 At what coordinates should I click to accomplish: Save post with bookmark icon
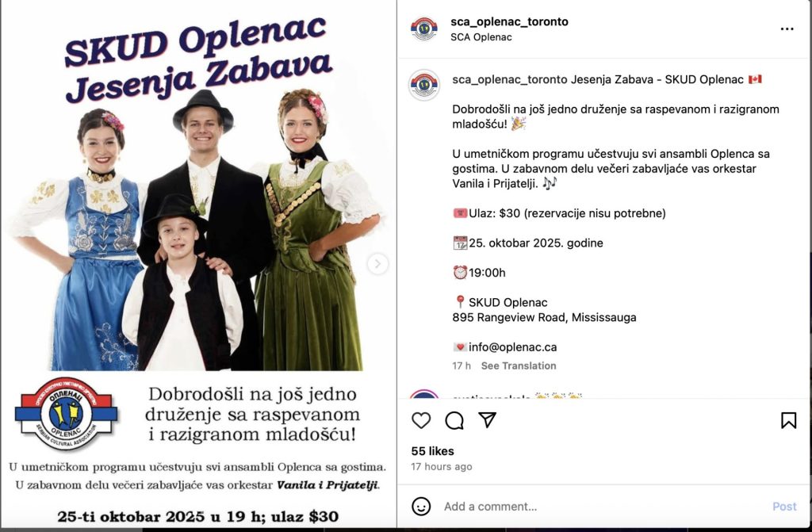[x=788, y=420]
